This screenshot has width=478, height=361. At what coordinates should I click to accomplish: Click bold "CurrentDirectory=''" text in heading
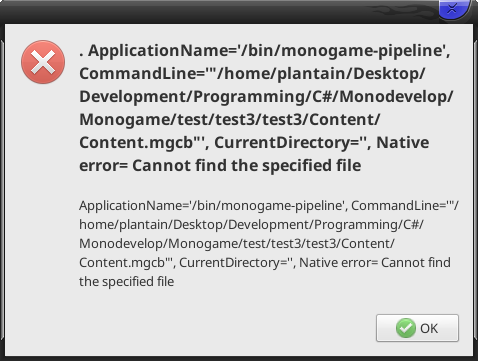tap(291, 143)
